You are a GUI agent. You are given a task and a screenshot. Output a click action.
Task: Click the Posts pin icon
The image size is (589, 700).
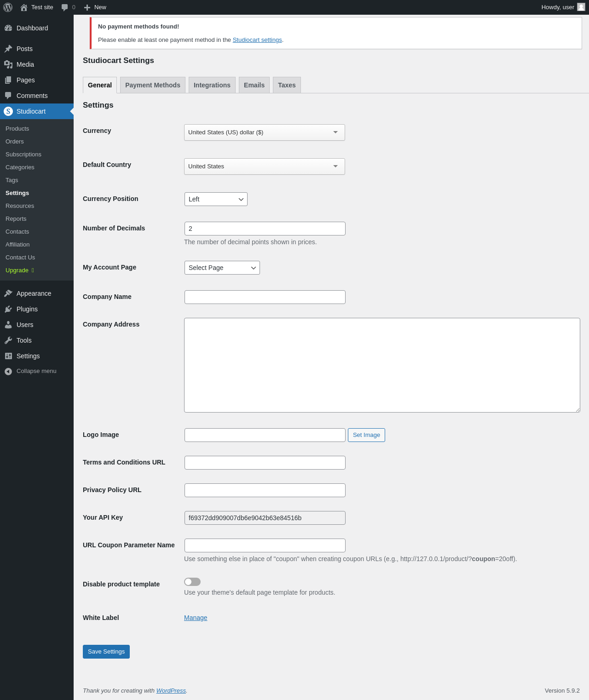tap(8, 49)
